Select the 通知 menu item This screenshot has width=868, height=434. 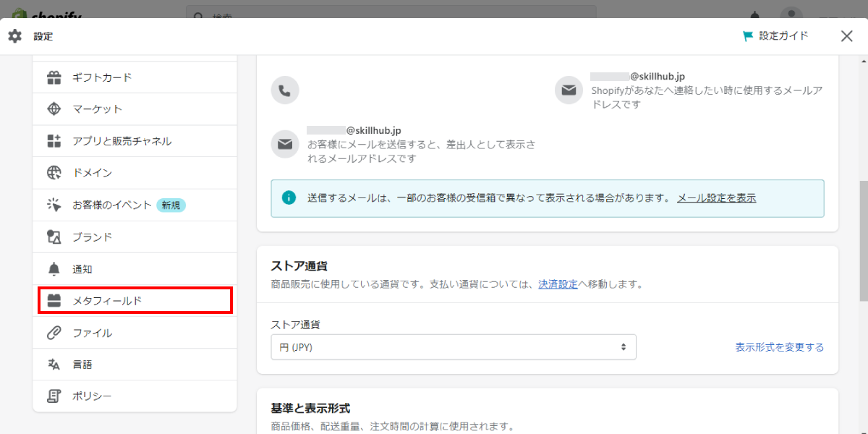(135, 268)
